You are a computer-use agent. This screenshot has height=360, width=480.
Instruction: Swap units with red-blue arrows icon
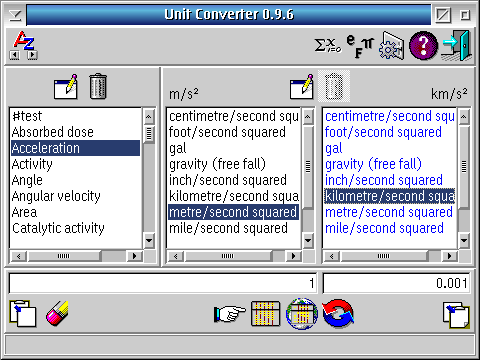pyautogui.click(x=338, y=313)
